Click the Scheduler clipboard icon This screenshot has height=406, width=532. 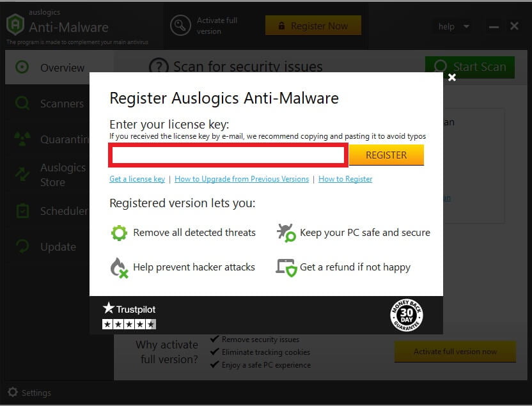22,210
